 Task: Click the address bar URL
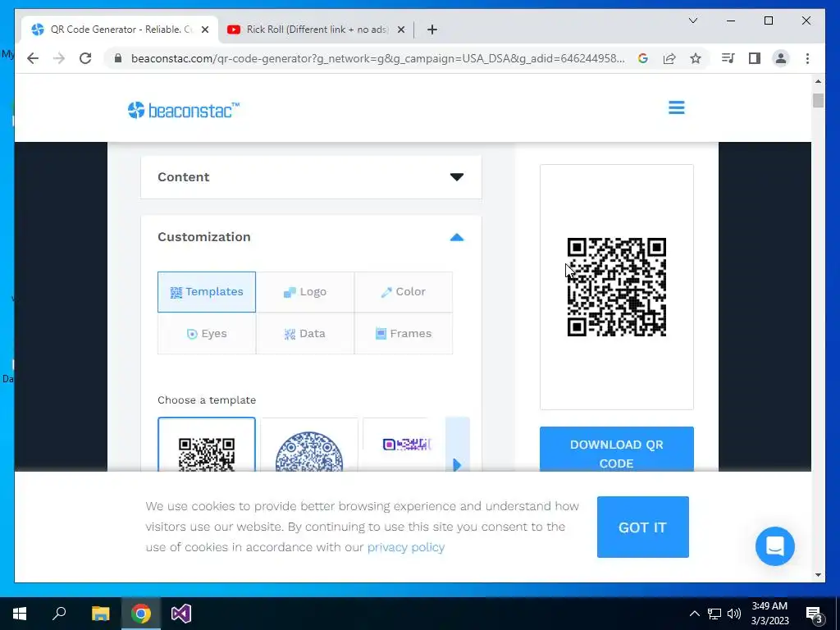point(377,58)
